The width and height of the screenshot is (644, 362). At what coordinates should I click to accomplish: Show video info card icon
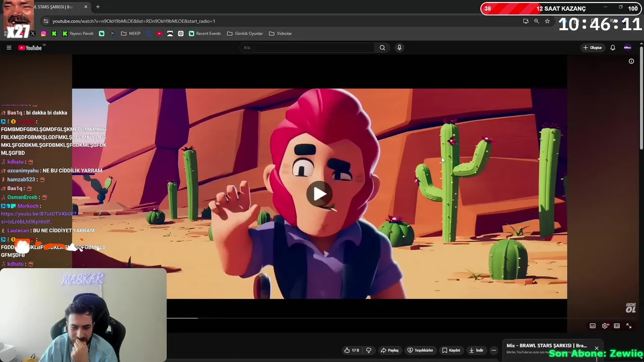[631, 61]
